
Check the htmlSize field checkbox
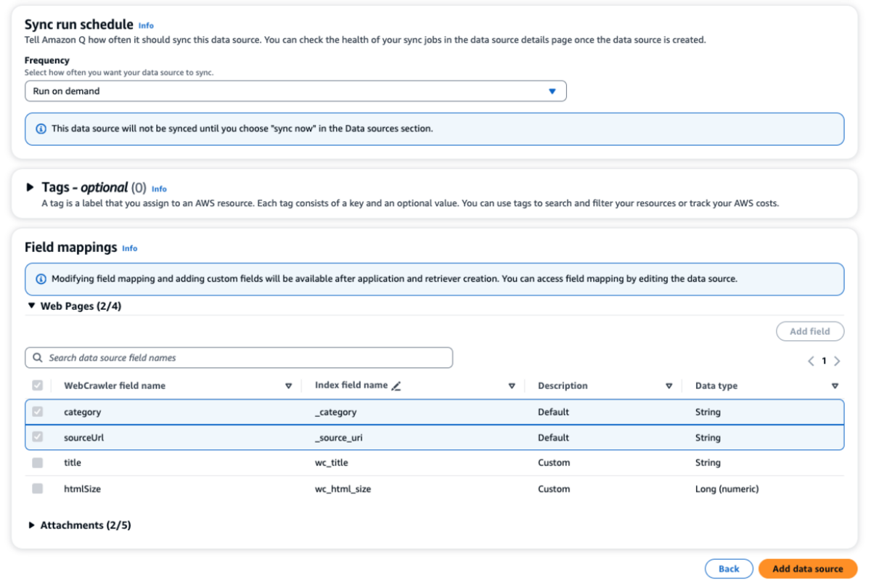tap(37, 489)
